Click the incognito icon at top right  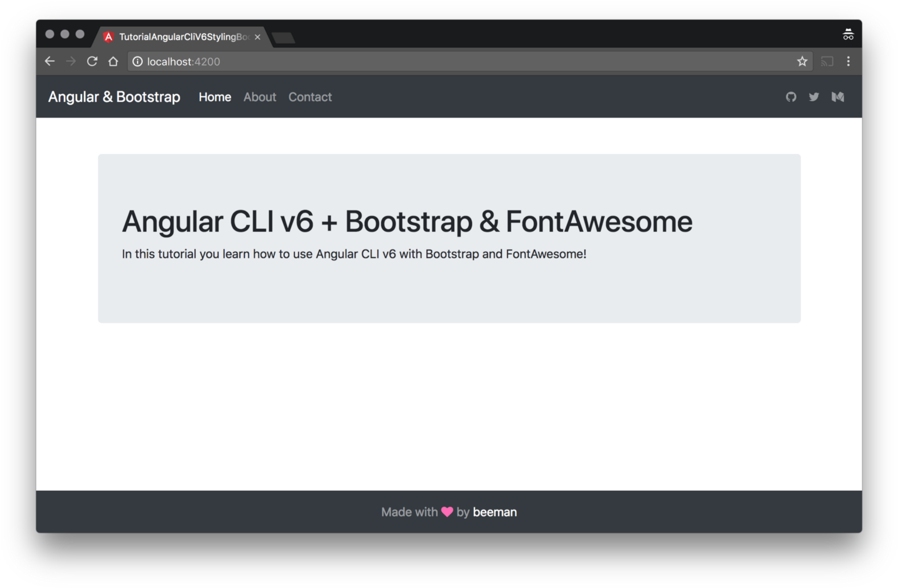[x=848, y=35]
